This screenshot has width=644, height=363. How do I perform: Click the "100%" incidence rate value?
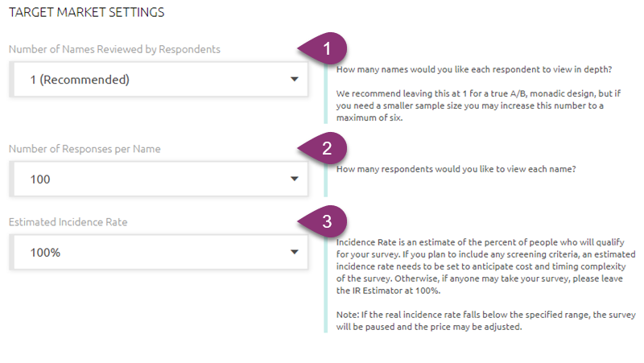pyautogui.click(x=45, y=253)
